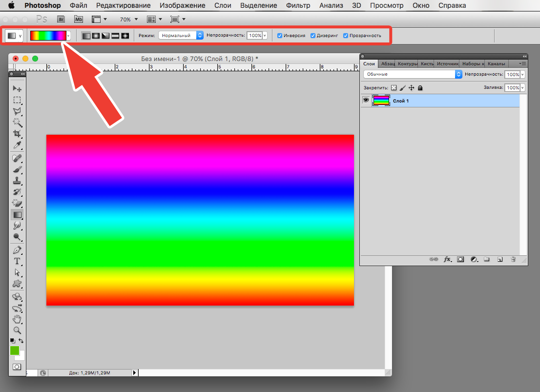Click the green foreground color swatch
Image resolution: width=540 pixels, height=392 pixels.
click(x=14, y=351)
